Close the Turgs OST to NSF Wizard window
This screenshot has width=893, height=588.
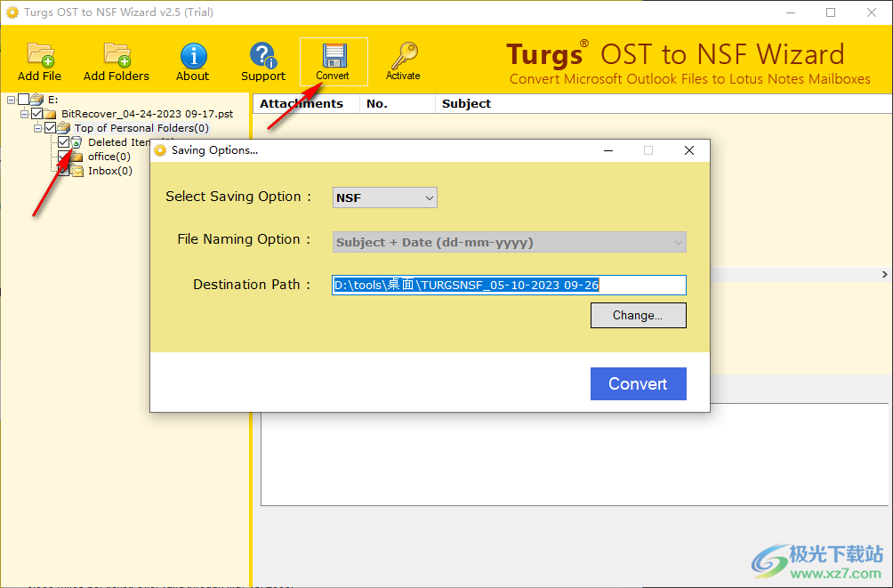tap(872, 12)
